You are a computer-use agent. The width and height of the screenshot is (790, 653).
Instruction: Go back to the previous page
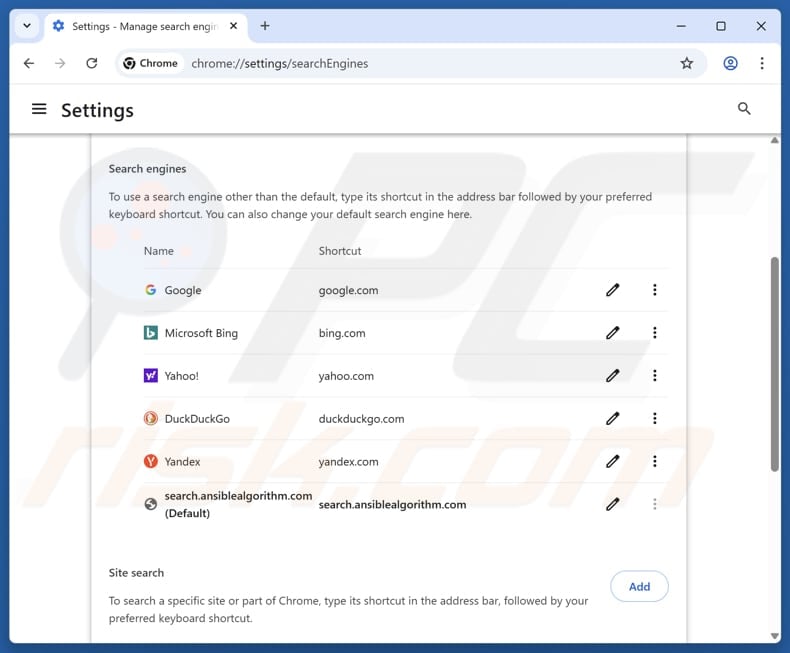29,63
